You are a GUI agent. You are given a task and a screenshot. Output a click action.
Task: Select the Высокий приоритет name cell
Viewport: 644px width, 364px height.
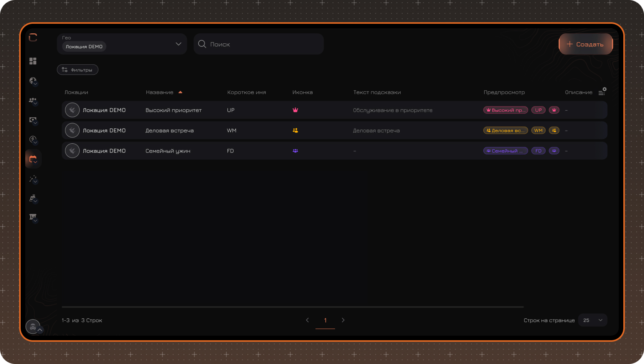(173, 110)
